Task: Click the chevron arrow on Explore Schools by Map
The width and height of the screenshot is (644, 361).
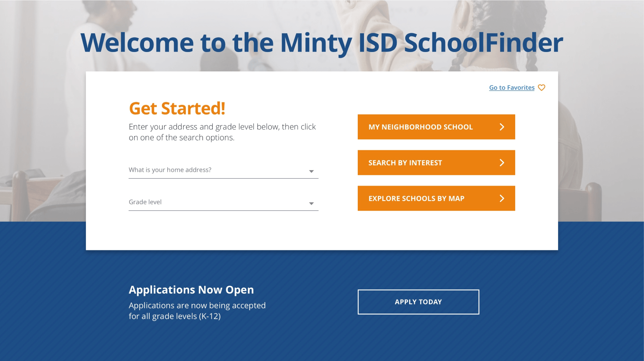Action: click(x=502, y=198)
